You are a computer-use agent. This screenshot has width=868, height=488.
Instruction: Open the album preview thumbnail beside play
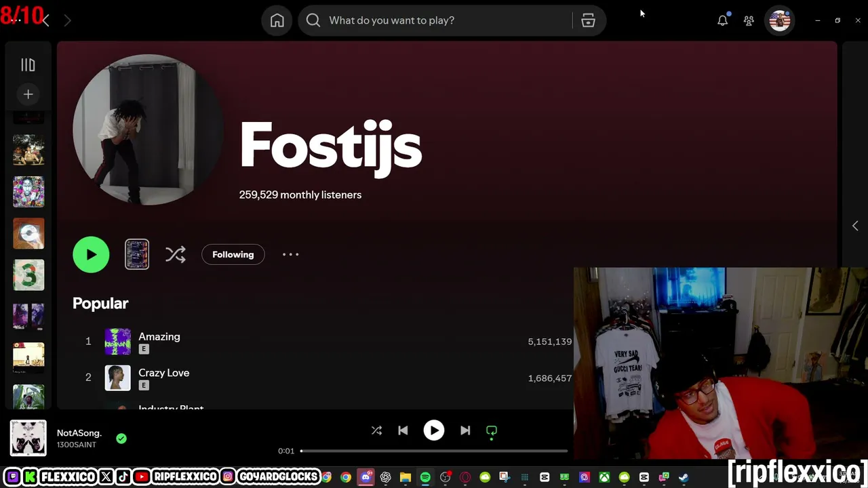coord(137,254)
